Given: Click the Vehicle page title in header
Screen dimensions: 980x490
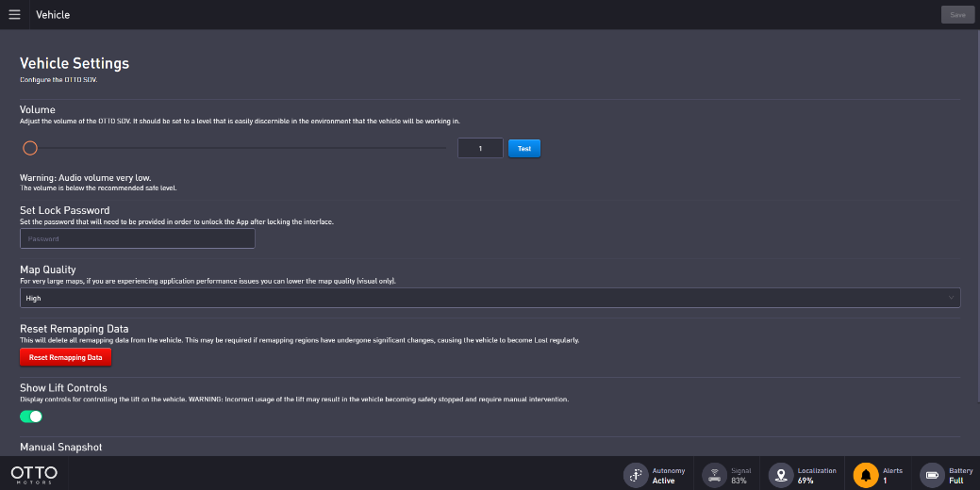Looking at the screenshot, I should pyautogui.click(x=53, y=15).
